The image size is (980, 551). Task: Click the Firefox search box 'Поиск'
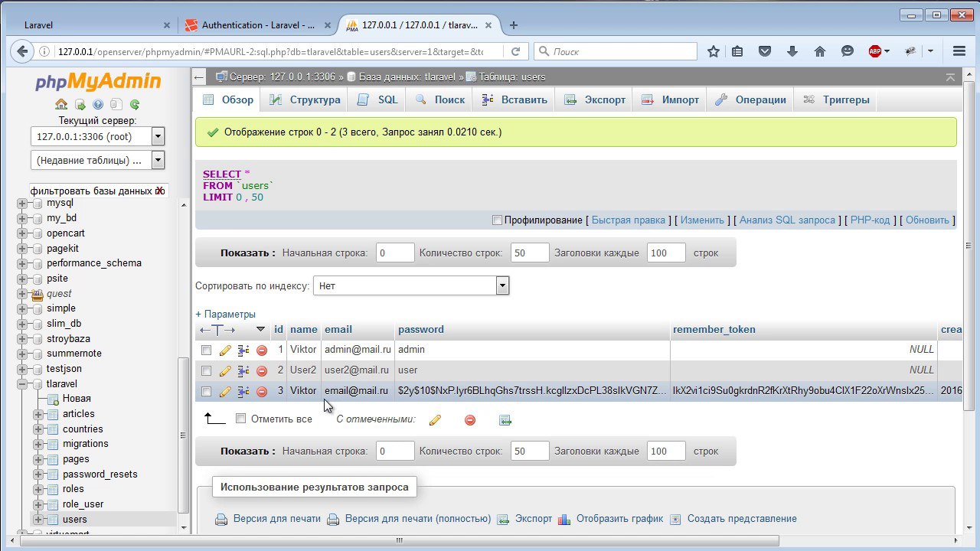[616, 51]
